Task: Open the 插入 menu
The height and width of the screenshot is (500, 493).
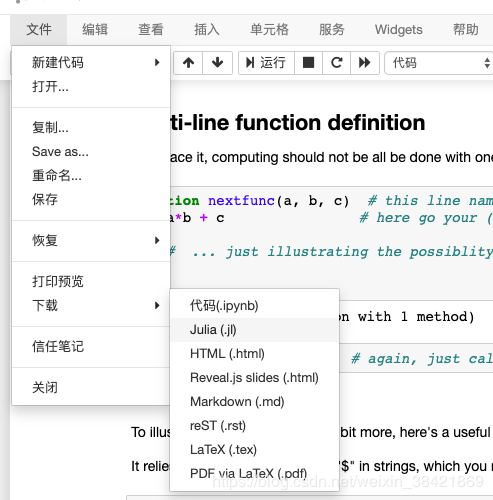Action: pyautogui.click(x=207, y=30)
